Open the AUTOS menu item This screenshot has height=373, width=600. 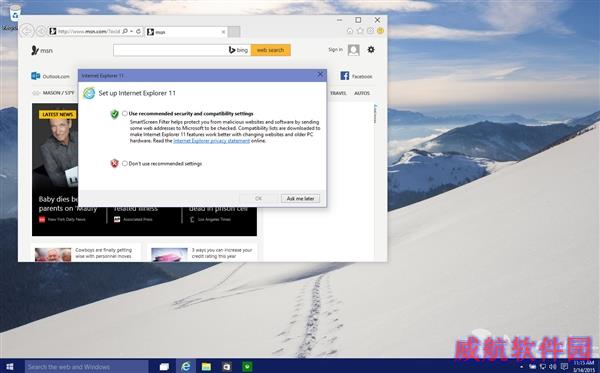(362, 93)
